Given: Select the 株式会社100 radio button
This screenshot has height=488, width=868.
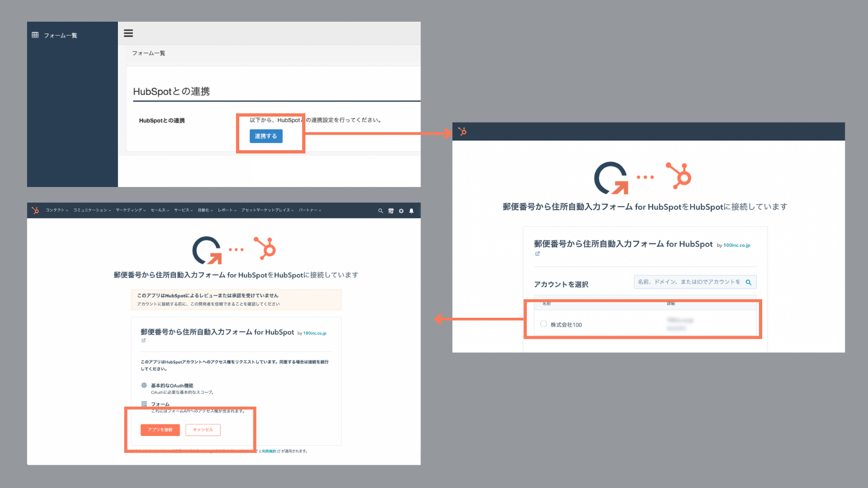Looking at the screenshot, I should (x=544, y=324).
